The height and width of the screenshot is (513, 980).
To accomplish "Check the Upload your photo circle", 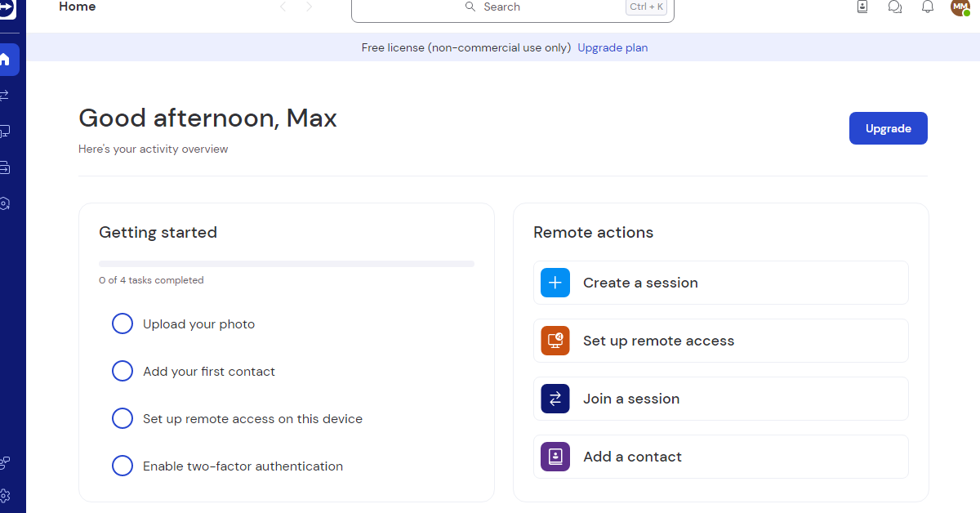I will point(122,324).
